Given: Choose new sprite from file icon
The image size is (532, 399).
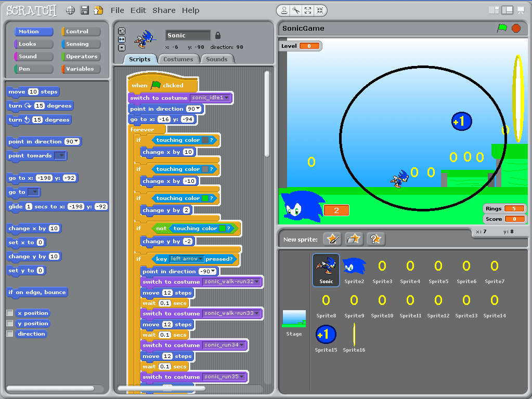Looking at the screenshot, I should 354,239.
